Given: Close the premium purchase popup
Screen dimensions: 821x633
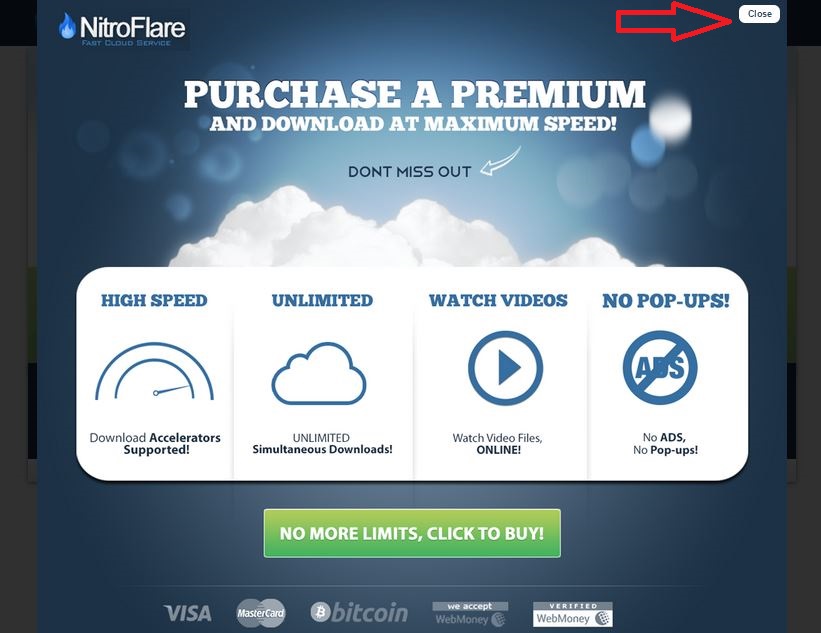Looking at the screenshot, I should click(x=759, y=14).
